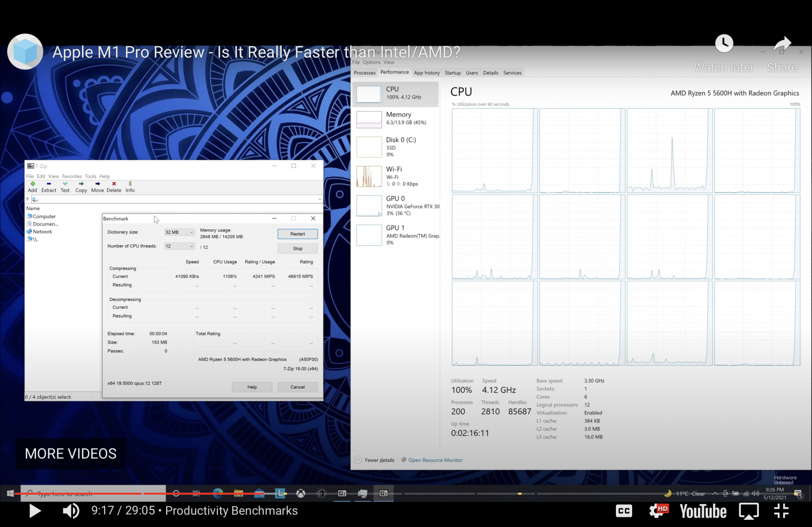The image size is (812, 527).
Task: Click the video title Apple M1 Pro Review
Action: point(257,52)
